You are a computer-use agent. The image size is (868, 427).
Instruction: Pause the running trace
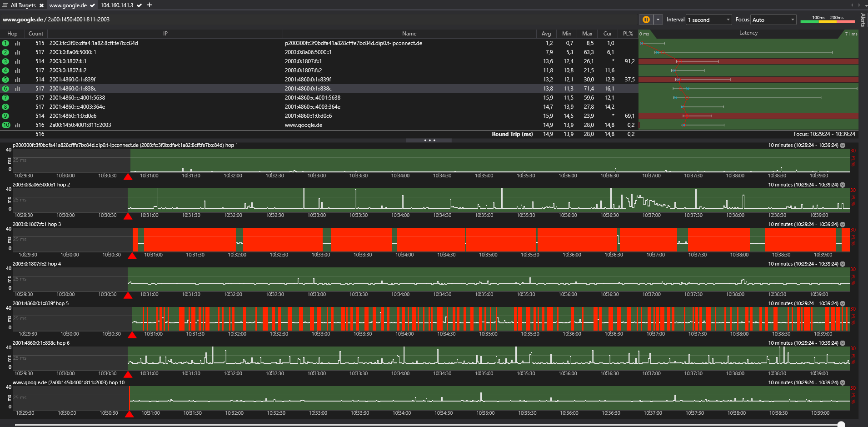pos(646,20)
